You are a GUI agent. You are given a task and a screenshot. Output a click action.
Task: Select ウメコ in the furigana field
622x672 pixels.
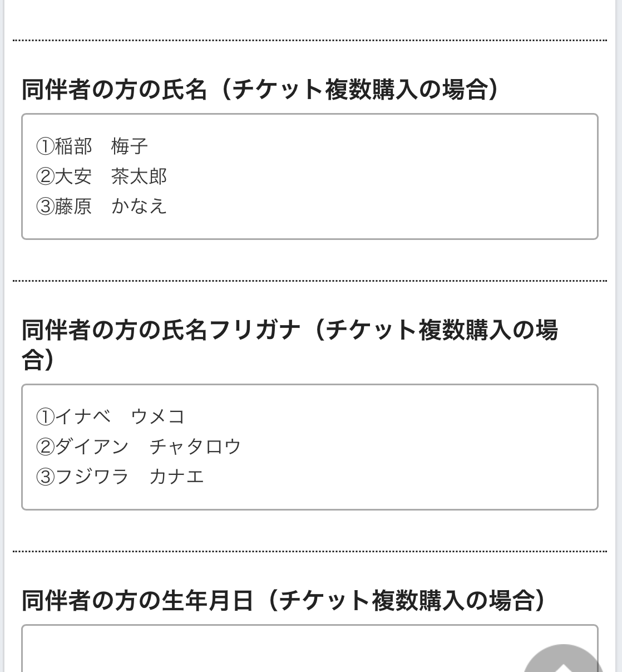pyautogui.click(x=158, y=416)
